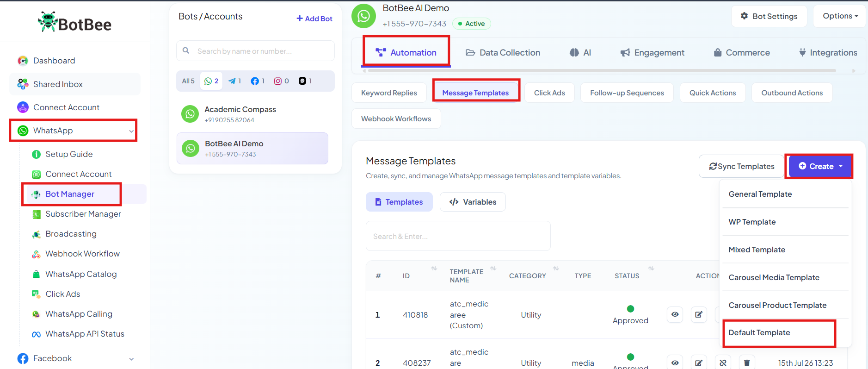Viewport: 868px width, 369px height.
Task: Open Connect Account under the WhatsApp submenu
Action: 78,174
